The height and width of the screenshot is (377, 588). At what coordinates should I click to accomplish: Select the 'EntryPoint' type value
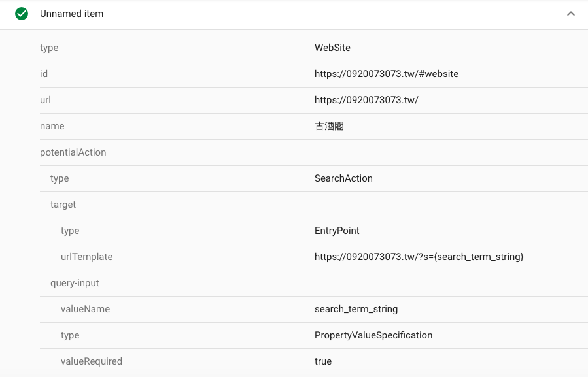click(x=337, y=231)
